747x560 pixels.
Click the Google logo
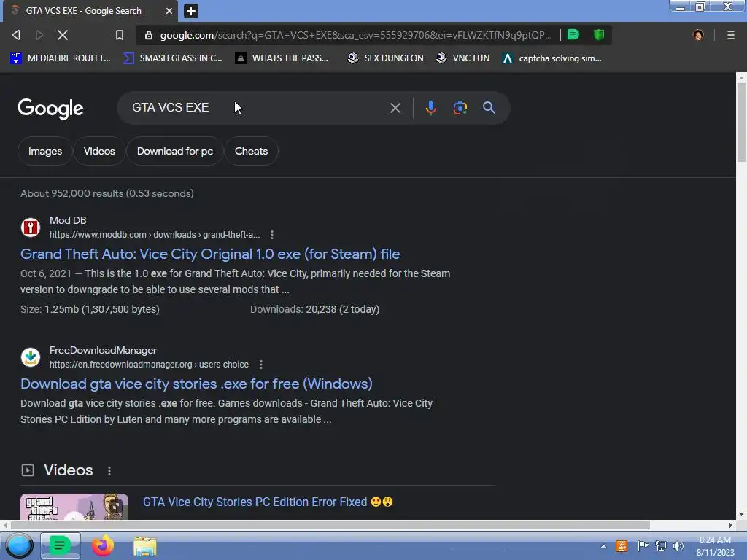coord(50,109)
